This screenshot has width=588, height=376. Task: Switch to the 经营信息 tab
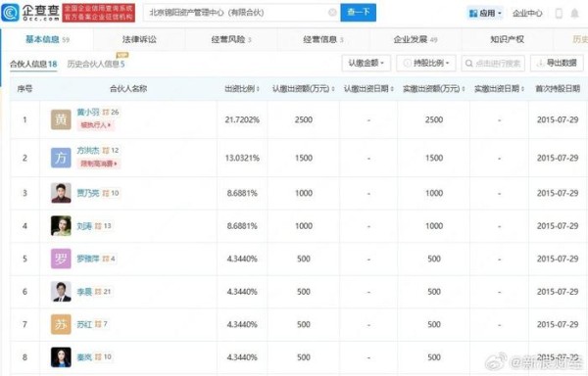[323, 39]
